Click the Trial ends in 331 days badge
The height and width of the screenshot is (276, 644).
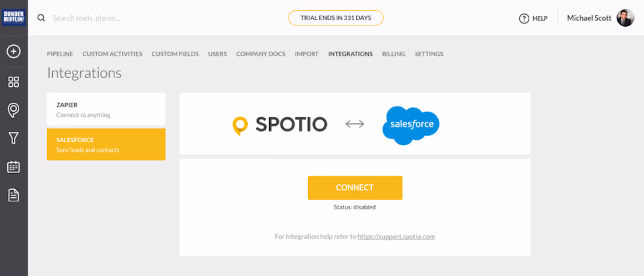336,18
